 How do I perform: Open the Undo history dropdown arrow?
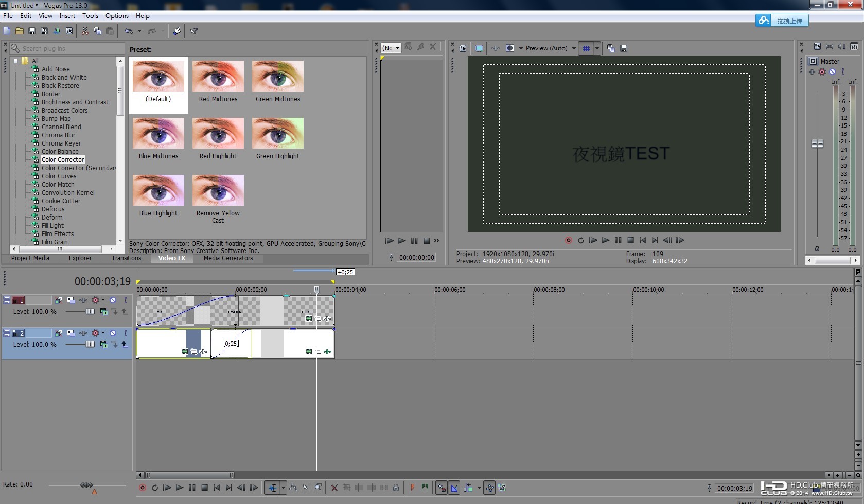tap(139, 31)
